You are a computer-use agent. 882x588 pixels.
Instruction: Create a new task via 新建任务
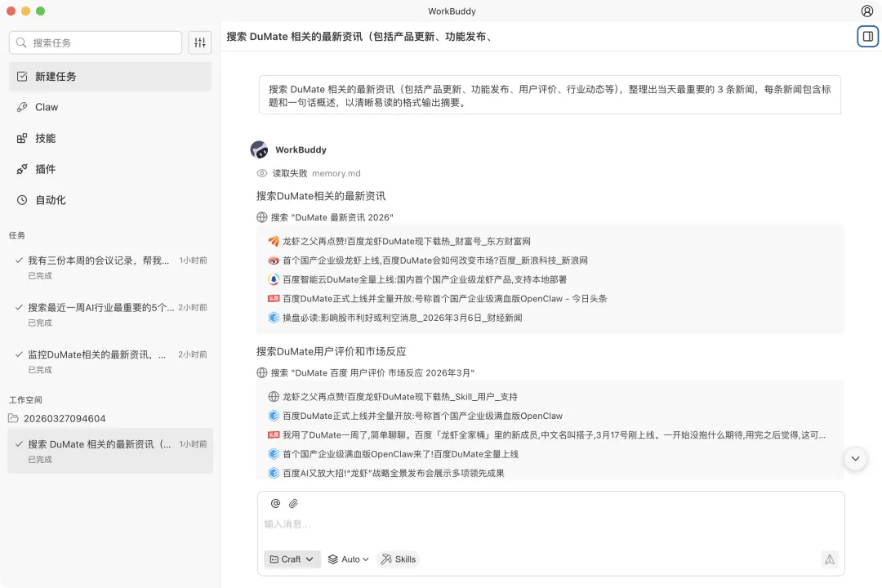110,77
